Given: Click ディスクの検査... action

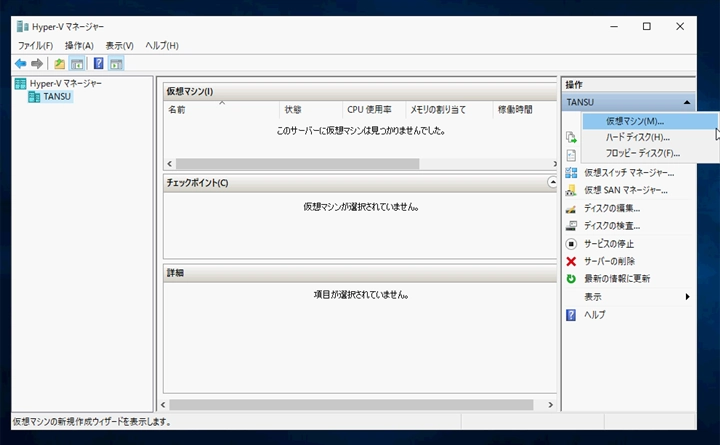Looking at the screenshot, I should pos(612,225).
